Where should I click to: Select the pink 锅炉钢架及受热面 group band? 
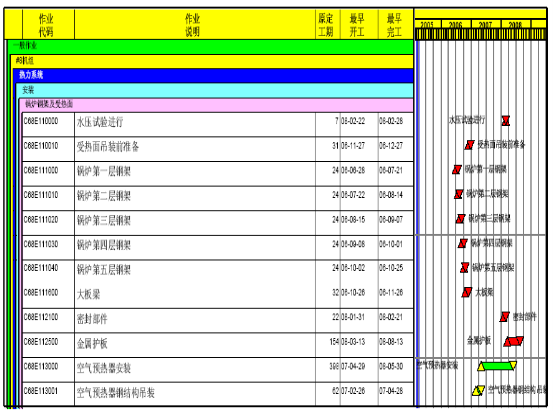pyautogui.click(x=216, y=105)
